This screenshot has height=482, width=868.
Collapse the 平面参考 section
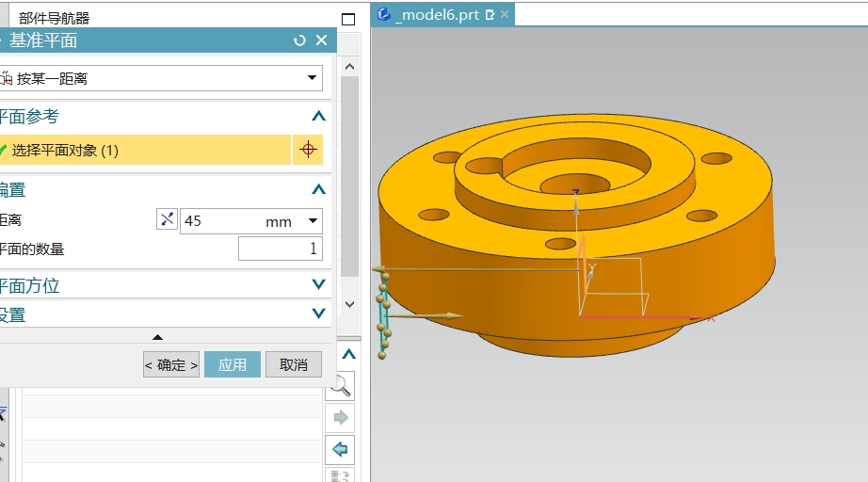pyautogui.click(x=318, y=116)
